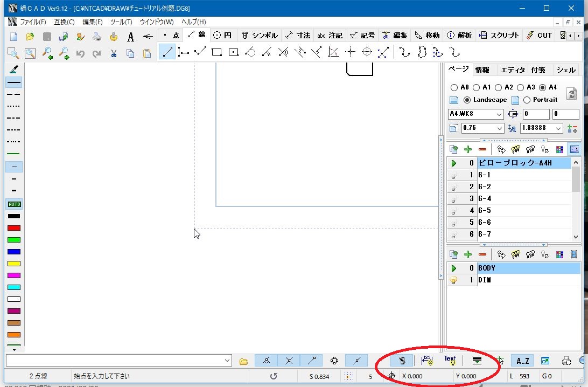
Task: Open the A4.WK8 frame dropdown
Action: pos(499,114)
